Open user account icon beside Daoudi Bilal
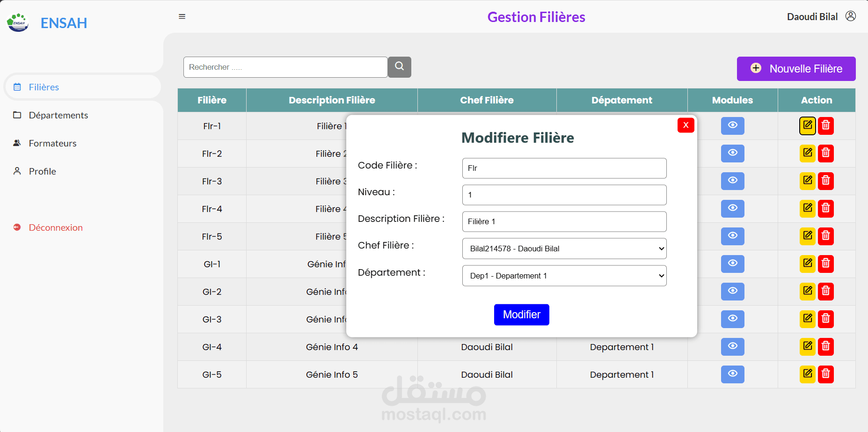868x432 pixels. click(x=851, y=16)
